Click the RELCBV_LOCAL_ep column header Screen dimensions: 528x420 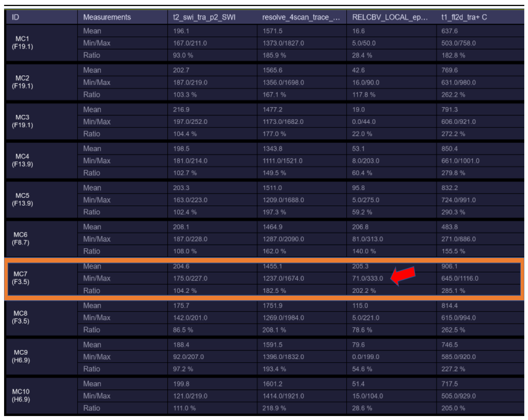390,17
